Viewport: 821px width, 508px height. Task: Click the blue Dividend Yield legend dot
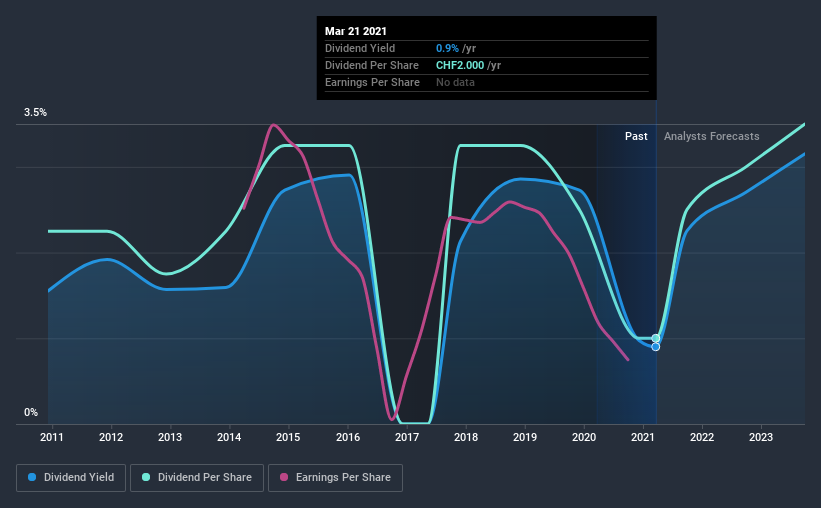pyautogui.click(x=32, y=477)
